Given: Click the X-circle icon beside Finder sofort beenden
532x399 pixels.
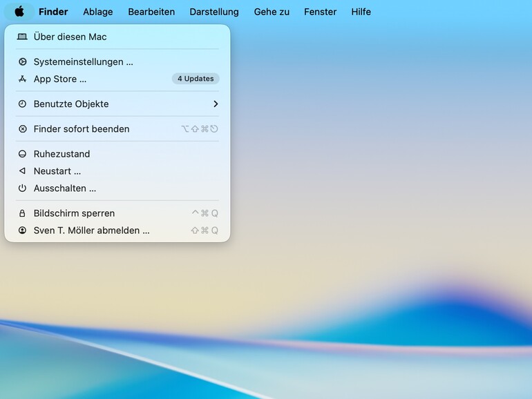Looking at the screenshot, I should pyautogui.click(x=22, y=129).
